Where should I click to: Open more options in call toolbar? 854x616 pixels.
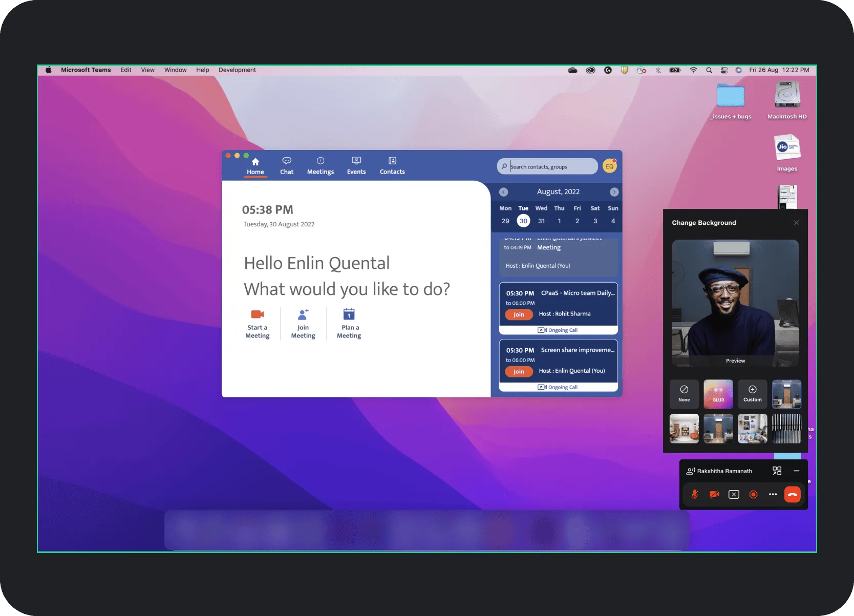tap(773, 495)
